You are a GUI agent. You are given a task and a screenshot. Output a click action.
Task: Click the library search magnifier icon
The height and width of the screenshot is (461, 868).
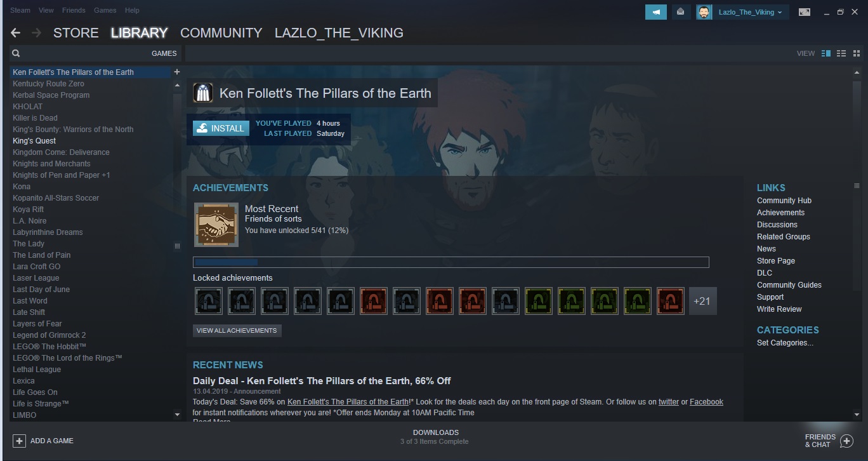pos(16,53)
